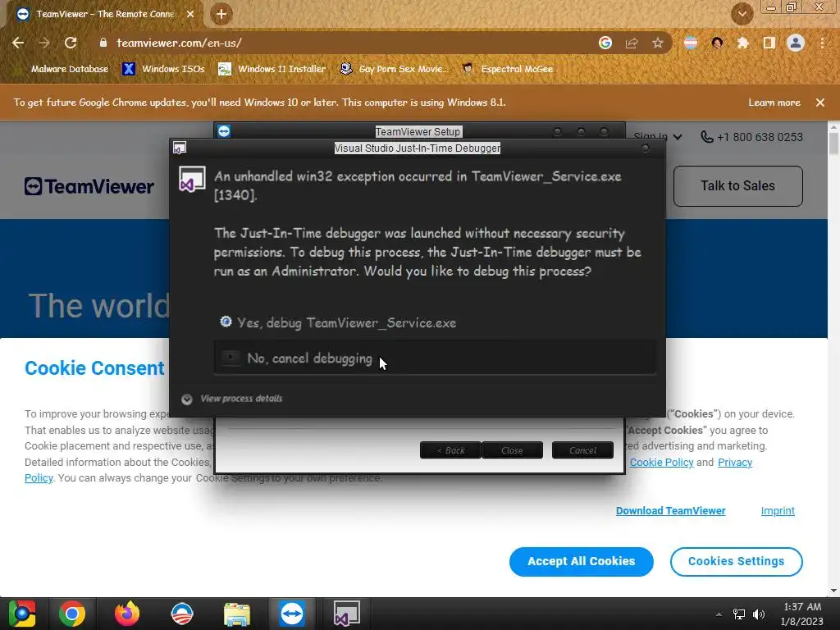This screenshot has height=630, width=840.
Task: Open the Espectral McGee bookmark
Action: pos(508,69)
